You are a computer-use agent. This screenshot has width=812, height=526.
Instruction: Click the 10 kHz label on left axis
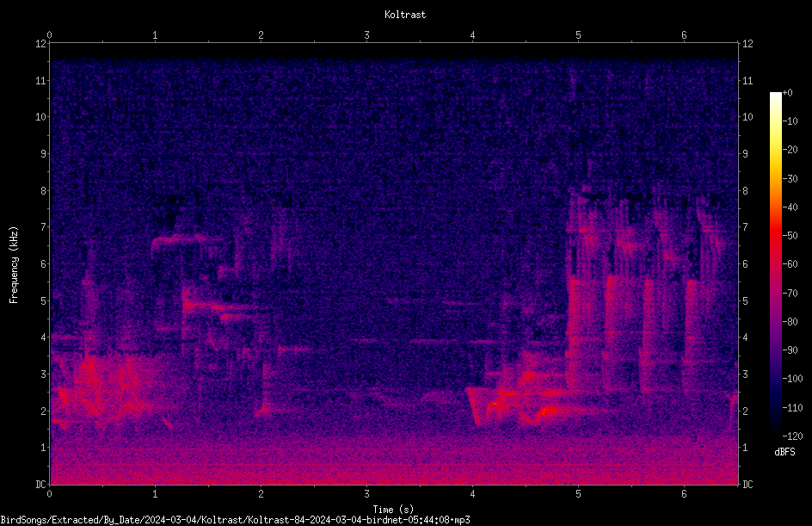(41, 116)
